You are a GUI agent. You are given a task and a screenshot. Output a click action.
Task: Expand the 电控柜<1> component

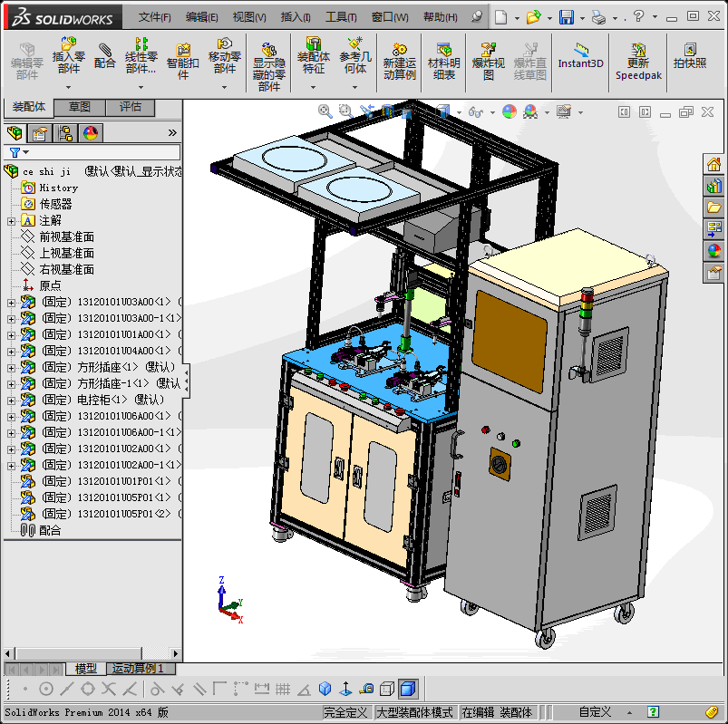pos(11,401)
